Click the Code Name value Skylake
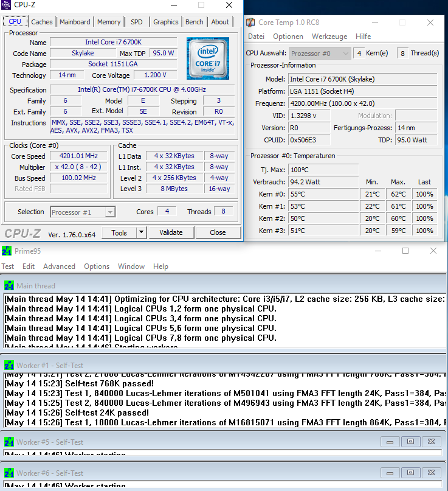 [83, 53]
